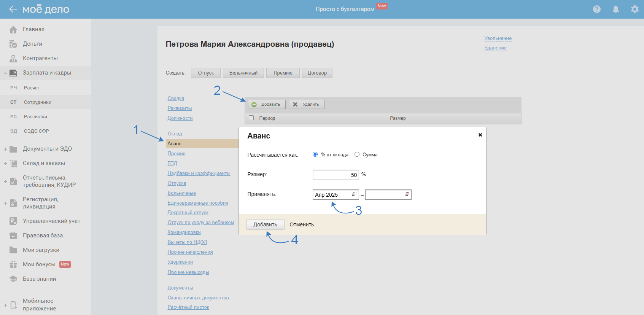Open help via the question mark icon

(x=596, y=9)
